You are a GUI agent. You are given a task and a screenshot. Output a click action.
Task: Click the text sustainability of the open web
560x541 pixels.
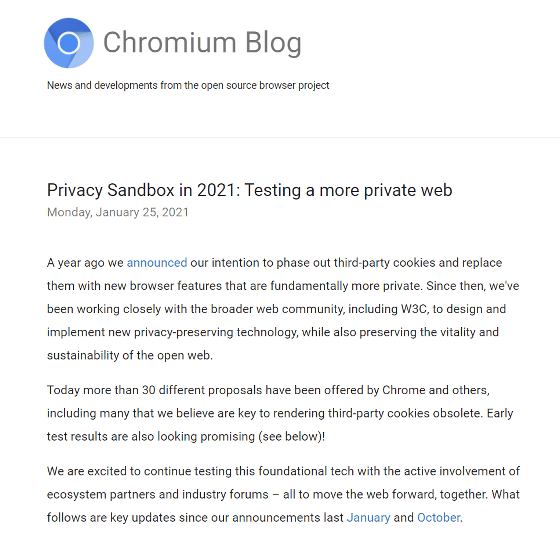130,355
